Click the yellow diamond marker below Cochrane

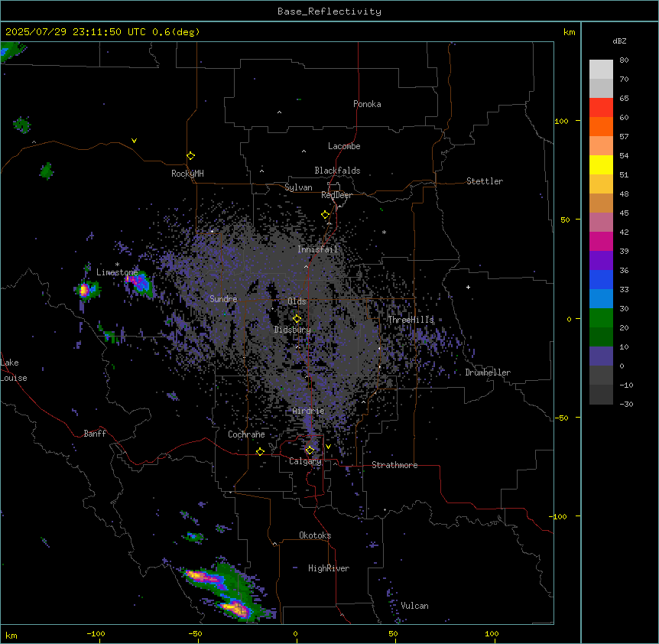pyautogui.click(x=260, y=452)
